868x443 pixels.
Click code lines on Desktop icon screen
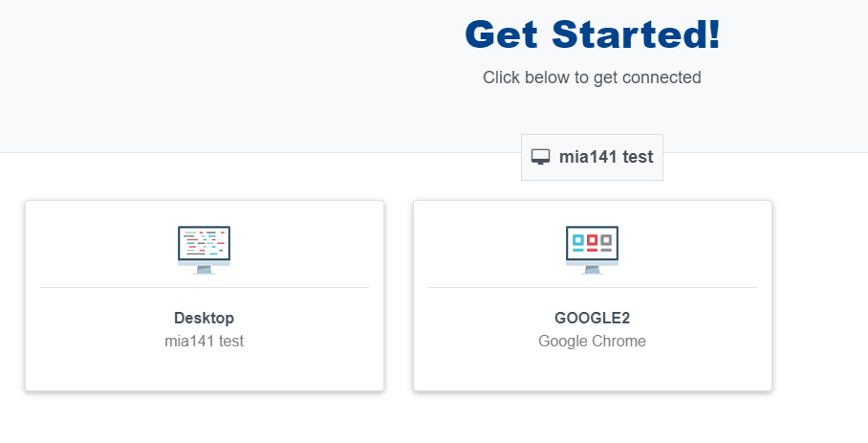point(205,243)
